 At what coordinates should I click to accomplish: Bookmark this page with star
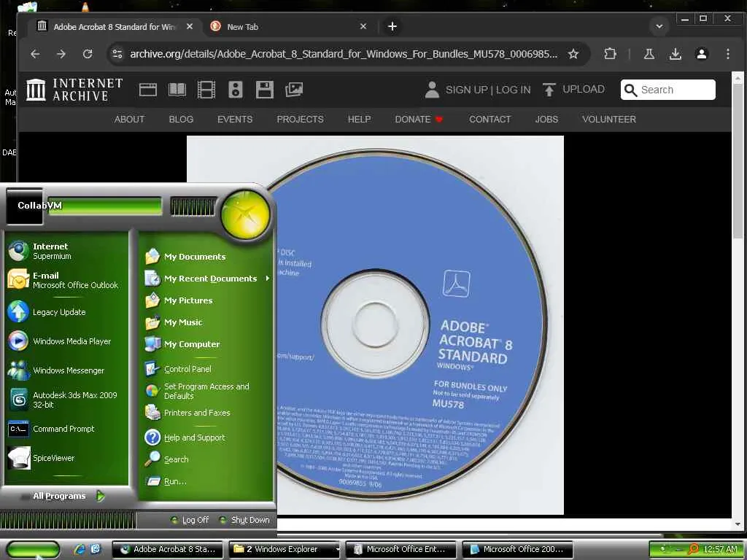tap(573, 54)
